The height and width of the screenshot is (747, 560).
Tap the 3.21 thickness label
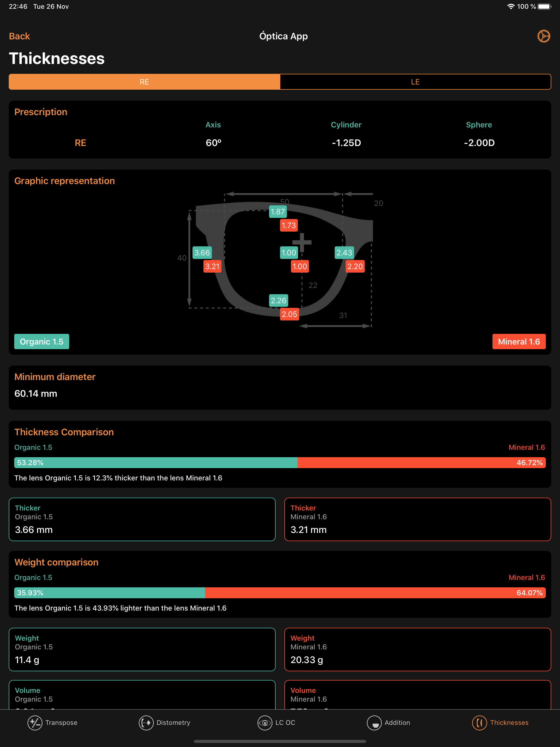[212, 266]
